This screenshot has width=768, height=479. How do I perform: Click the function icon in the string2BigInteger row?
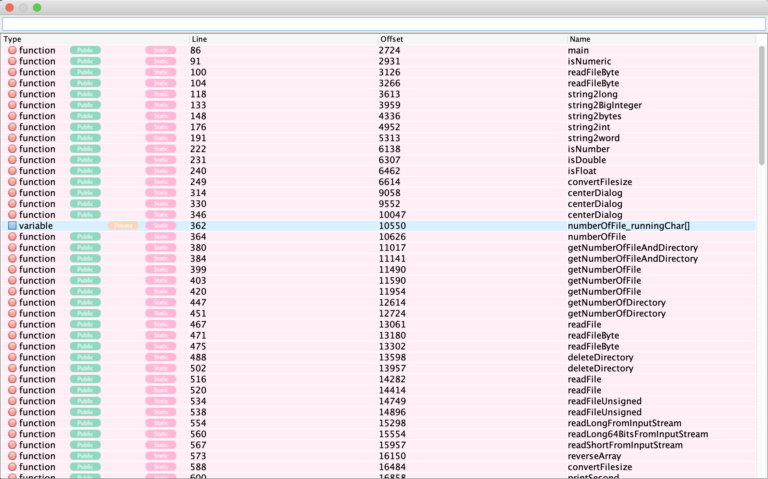[12, 105]
